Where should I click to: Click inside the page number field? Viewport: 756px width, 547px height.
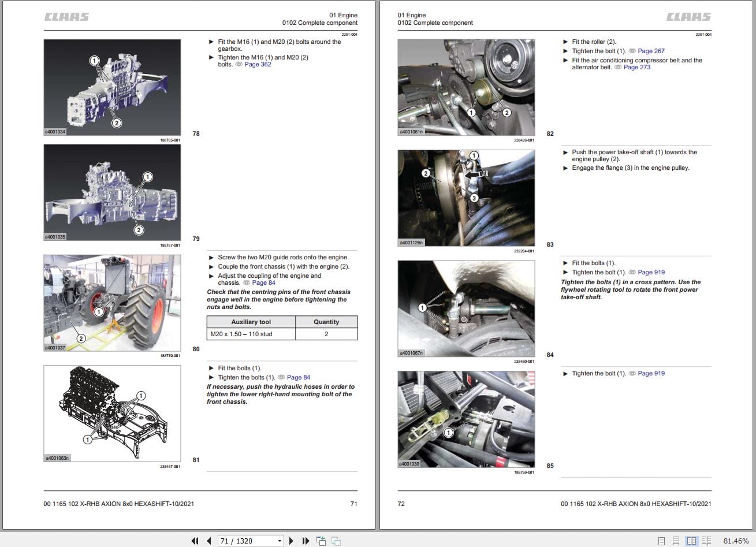(243, 541)
